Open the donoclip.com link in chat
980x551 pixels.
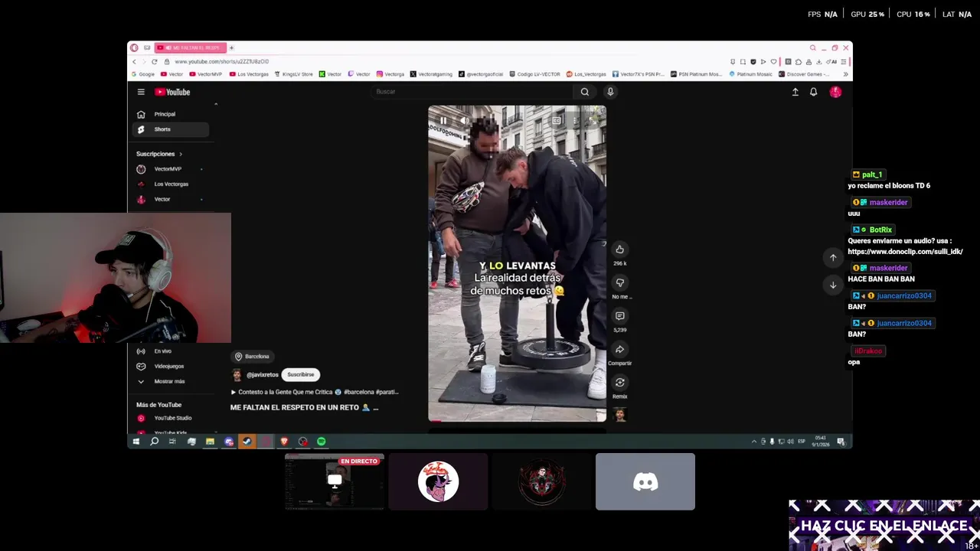pyautogui.click(x=905, y=252)
